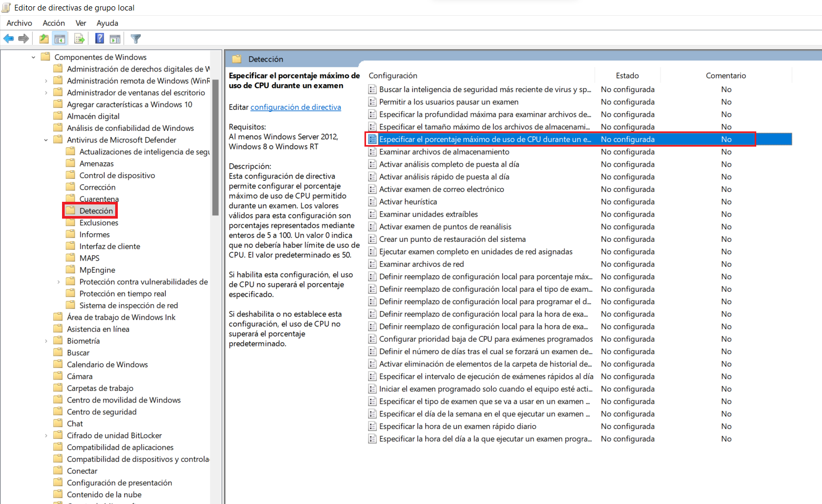The image size is (822, 504).
Task: Click the tree pane vertical scrollbar thumb
Action: [x=215, y=146]
